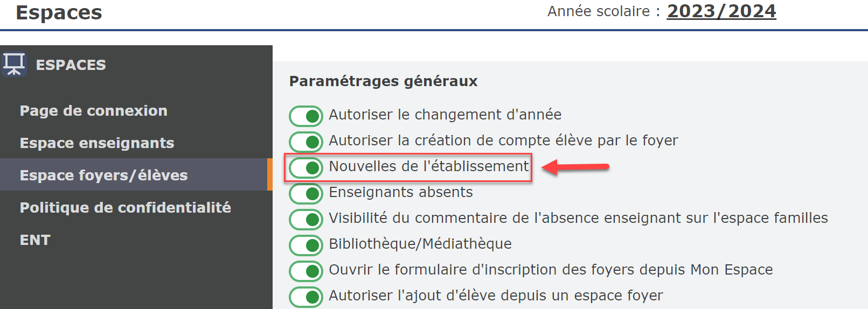This screenshot has width=868, height=309.
Task: Turn off Enseignants absents toggle
Action: pyautogui.click(x=306, y=193)
